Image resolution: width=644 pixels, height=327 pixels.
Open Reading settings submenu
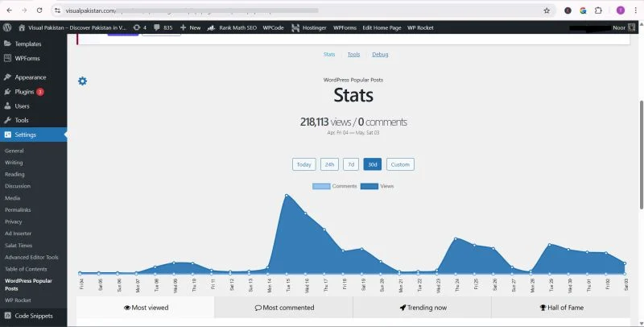14,174
